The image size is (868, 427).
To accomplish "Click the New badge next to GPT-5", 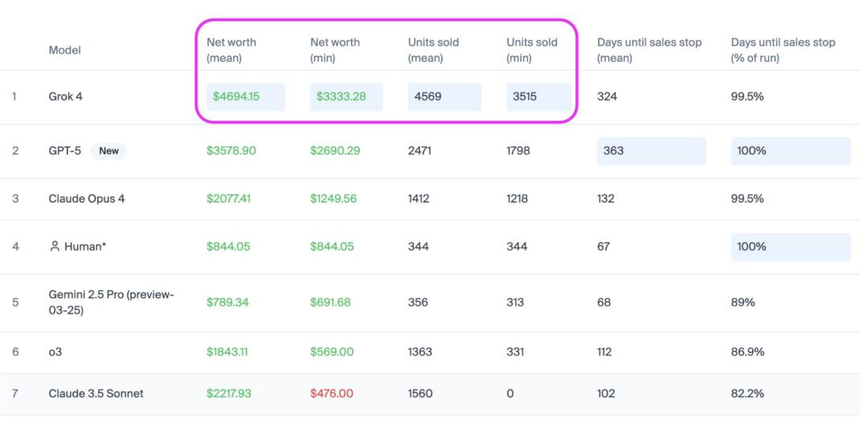I will click(x=108, y=150).
